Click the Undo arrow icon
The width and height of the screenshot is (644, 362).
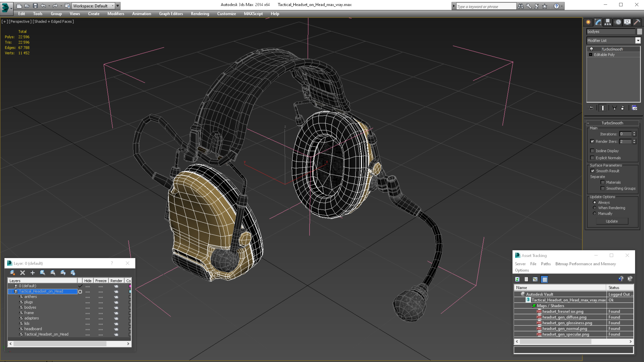point(43,6)
